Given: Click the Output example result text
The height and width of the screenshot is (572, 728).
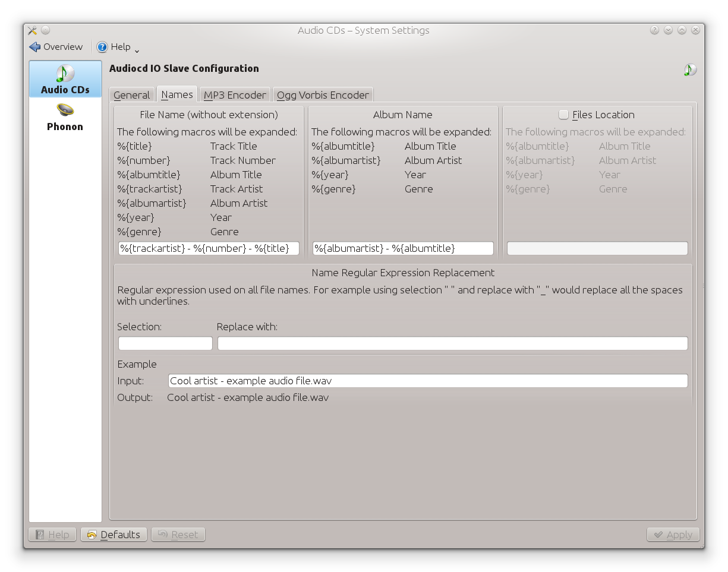Looking at the screenshot, I should 248,397.
